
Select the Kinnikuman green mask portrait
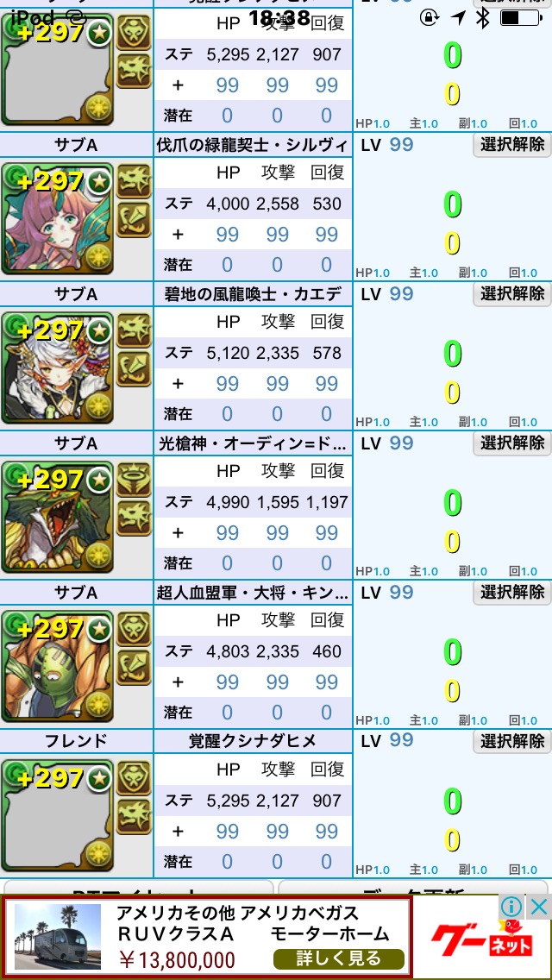coord(58,666)
